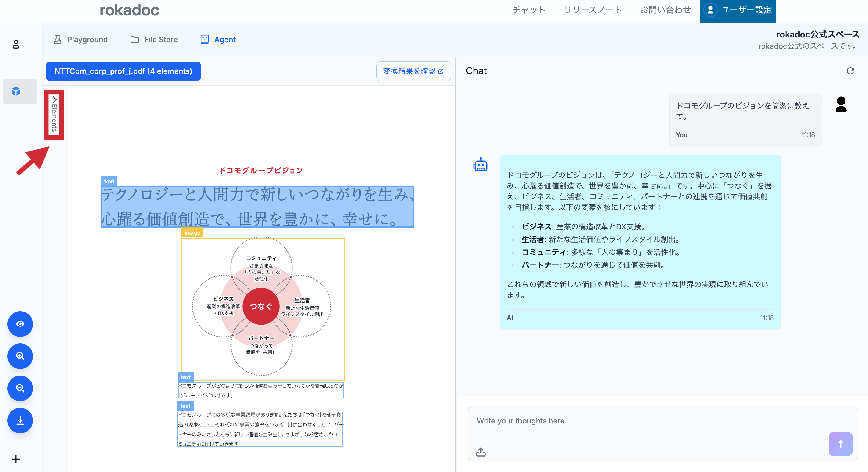Select the image element with つなぐ diagram
The image size is (868, 472).
pyautogui.click(x=263, y=309)
